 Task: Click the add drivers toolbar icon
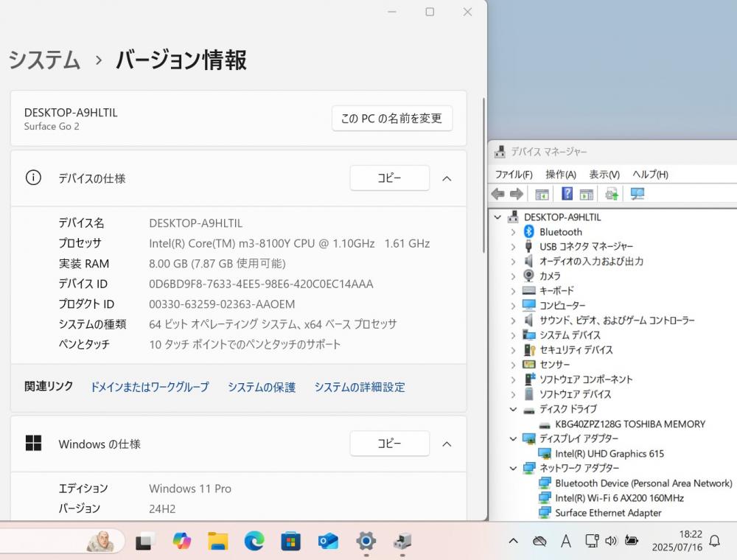612,194
